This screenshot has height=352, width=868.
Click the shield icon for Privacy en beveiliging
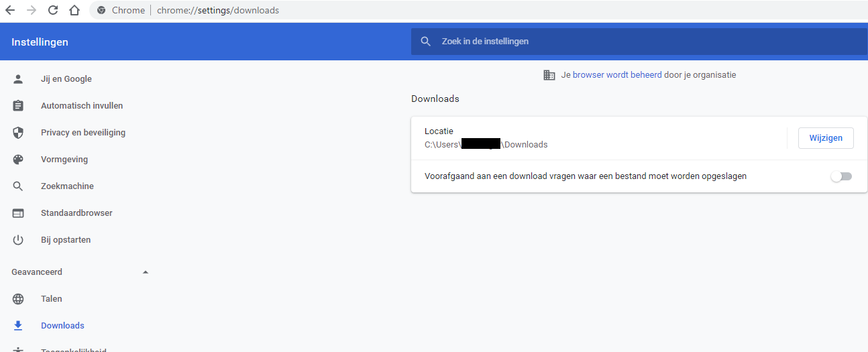[x=18, y=133]
